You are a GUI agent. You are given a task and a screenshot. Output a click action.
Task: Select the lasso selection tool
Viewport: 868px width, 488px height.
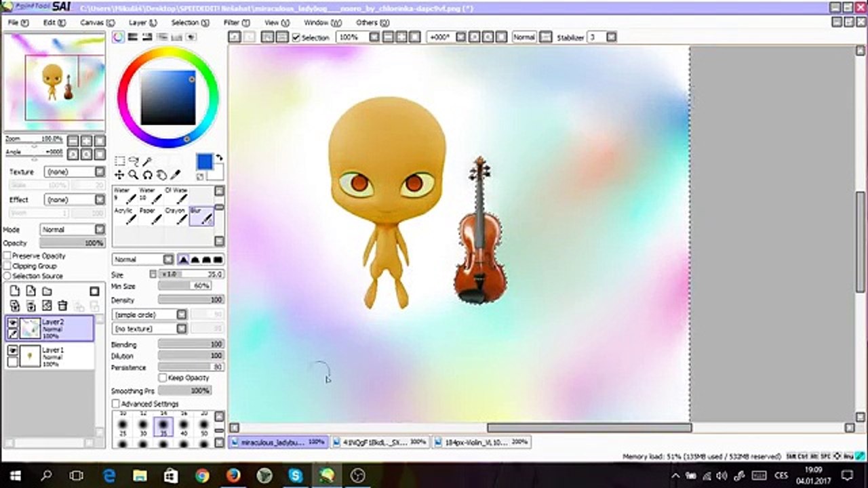tap(134, 161)
